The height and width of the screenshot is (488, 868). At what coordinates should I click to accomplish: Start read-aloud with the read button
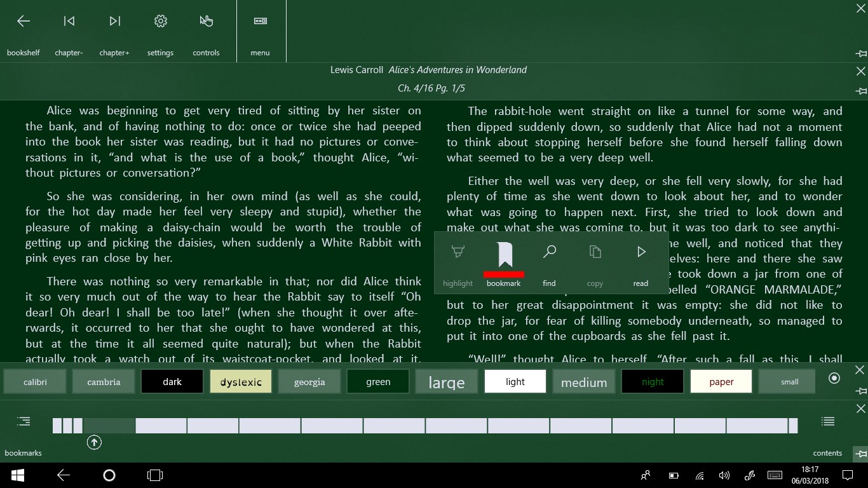641,264
